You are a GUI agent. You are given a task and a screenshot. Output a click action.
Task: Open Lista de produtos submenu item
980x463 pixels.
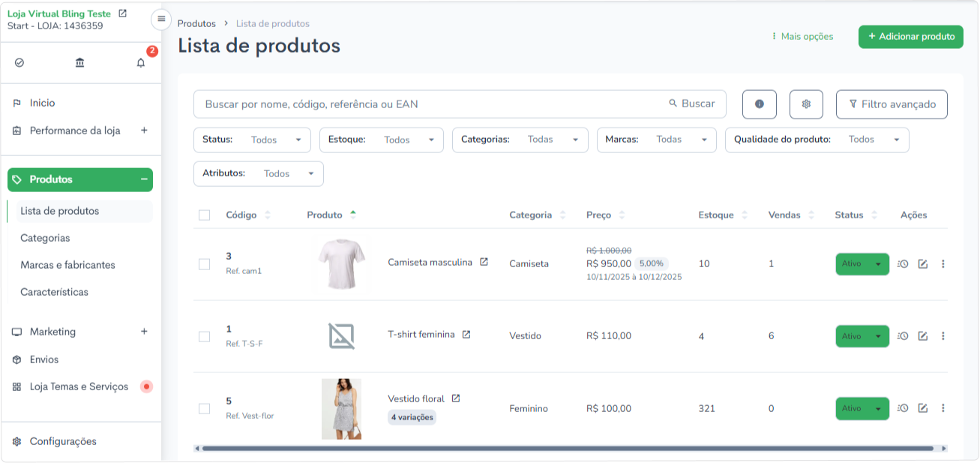[85, 211]
